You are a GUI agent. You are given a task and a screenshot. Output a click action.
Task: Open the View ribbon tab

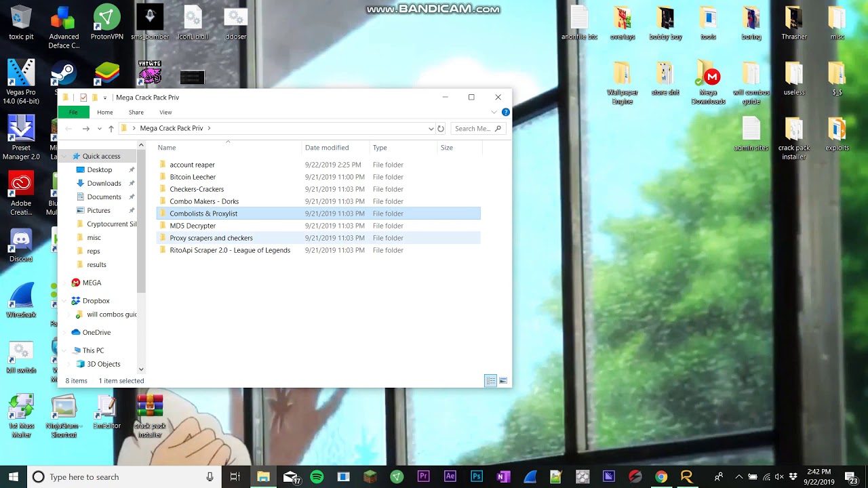click(x=165, y=113)
